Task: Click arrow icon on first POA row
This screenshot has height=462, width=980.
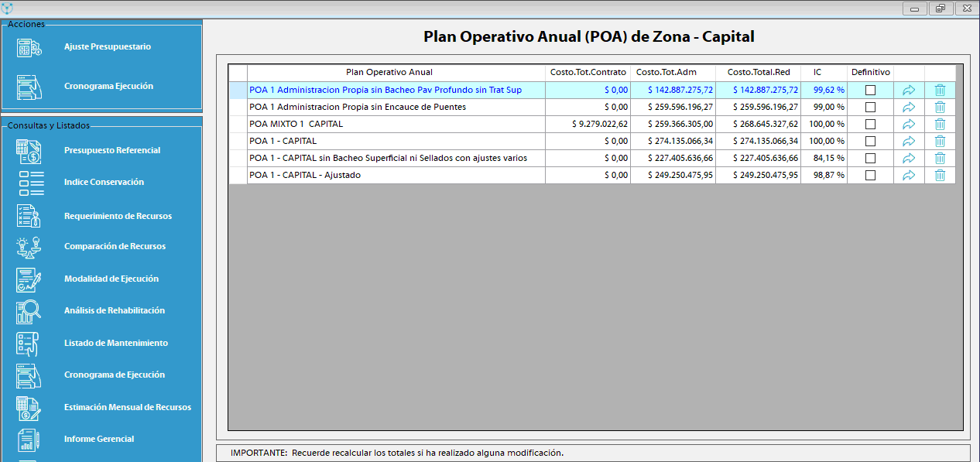Action: click(909, 90)
